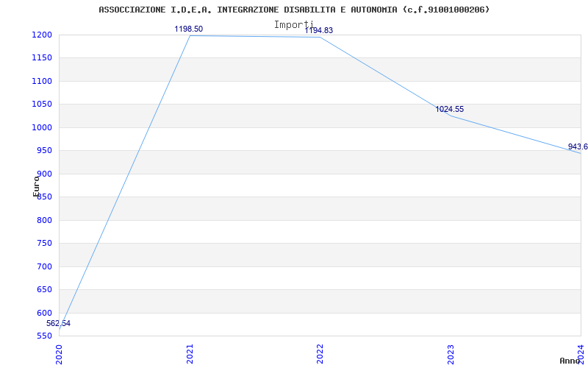This screenshot has width=588, height=368.
Task: Click the 'Anno' x-axis title
Action: [x=570, y=361]
